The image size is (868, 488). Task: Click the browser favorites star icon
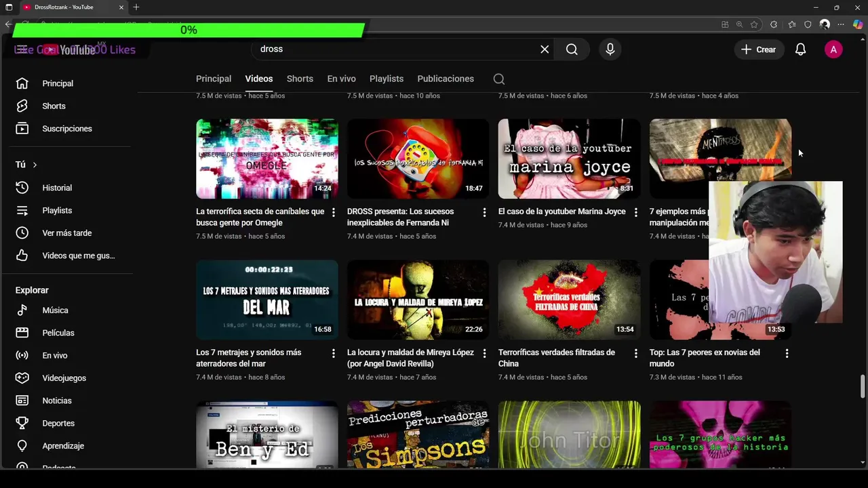tap(754, 24)
